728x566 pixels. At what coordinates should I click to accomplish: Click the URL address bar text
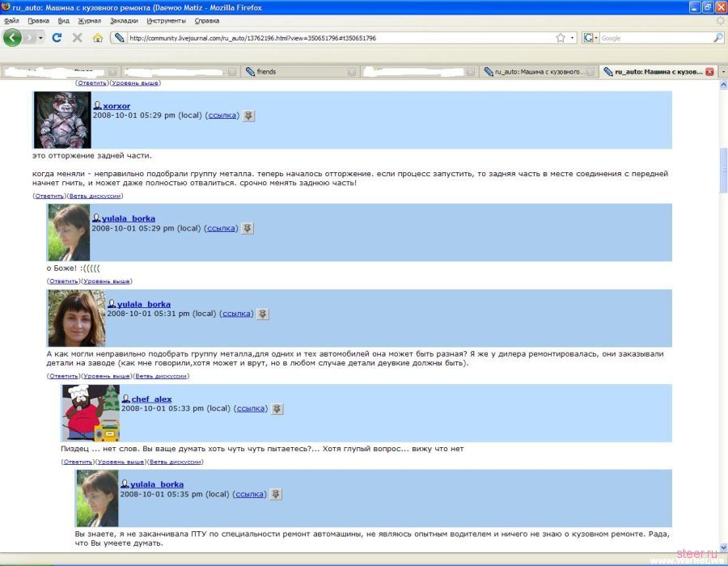[x=252, y=38]
